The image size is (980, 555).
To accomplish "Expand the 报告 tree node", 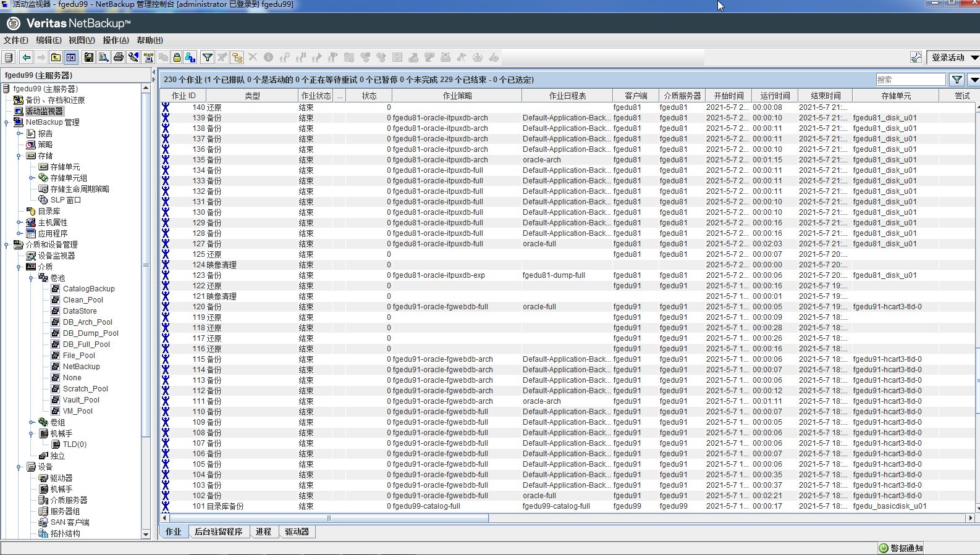I will coord(19,133).
